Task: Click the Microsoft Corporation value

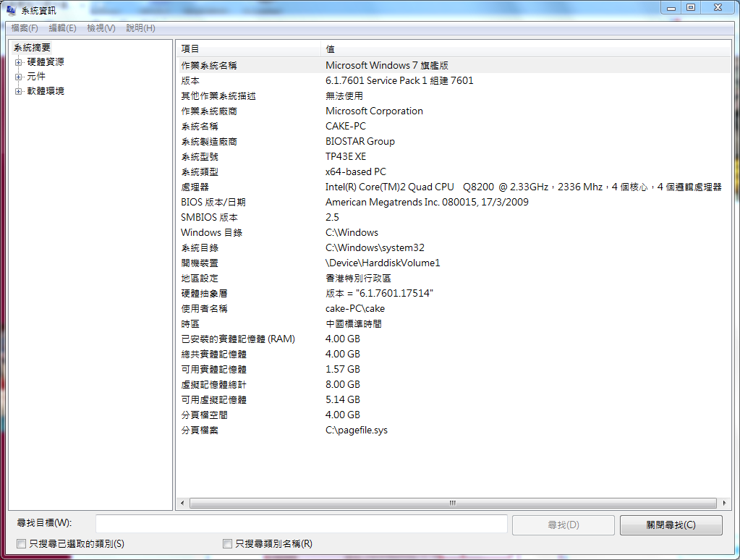Action: click(374, 111)
